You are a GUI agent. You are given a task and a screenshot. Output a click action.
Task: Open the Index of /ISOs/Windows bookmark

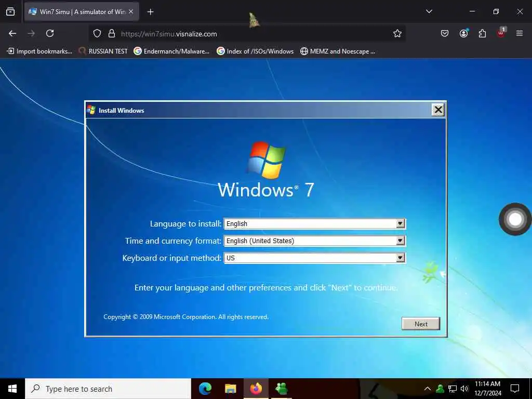[x=255, y=51]
